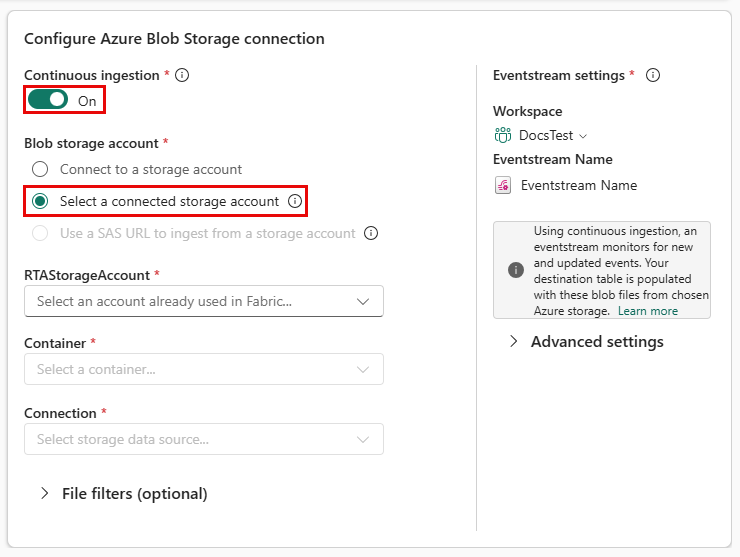This screenshot has width=740, height=557.
Task: Click the Configure Azure Blob Storage connection heading
Action: tap(174, 39)
